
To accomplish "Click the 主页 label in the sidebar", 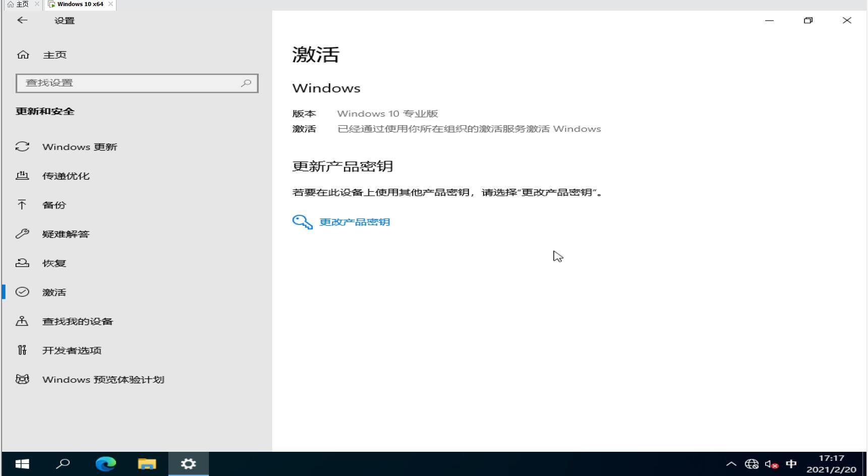I will (54, 55).
